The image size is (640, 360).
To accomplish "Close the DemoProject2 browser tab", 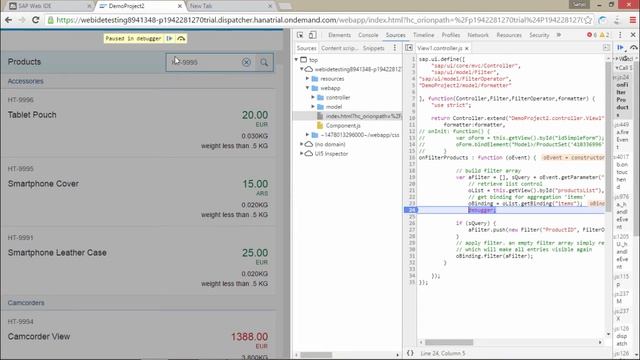I will [180, 6].
